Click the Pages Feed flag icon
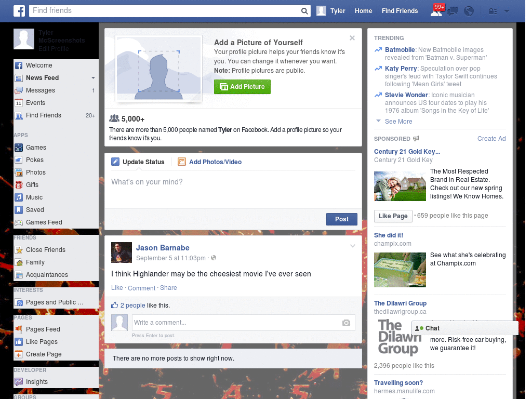532x399 pixels. 19,329
